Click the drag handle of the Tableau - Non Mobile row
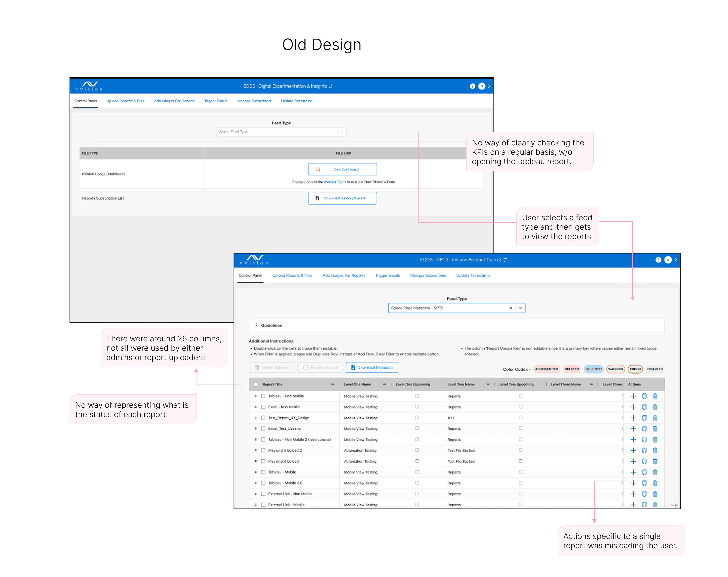Viewport: 728px width, 577px height. tap(256, 396)
